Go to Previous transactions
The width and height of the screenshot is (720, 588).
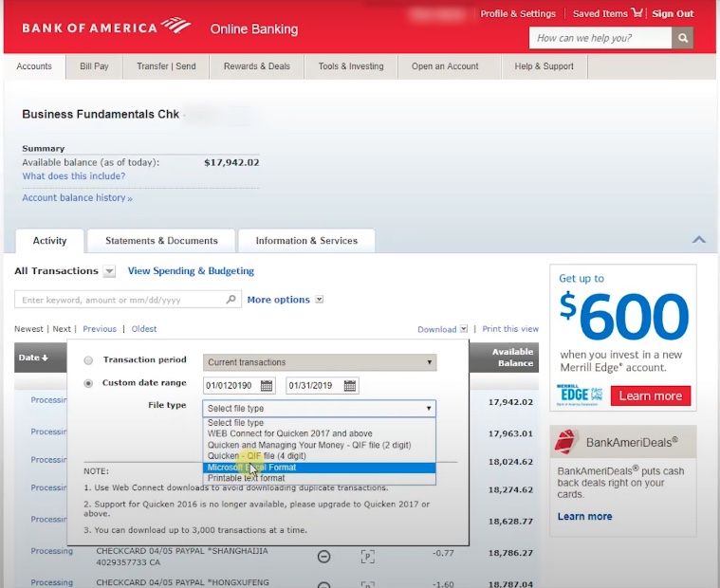(x=100, y=329)
